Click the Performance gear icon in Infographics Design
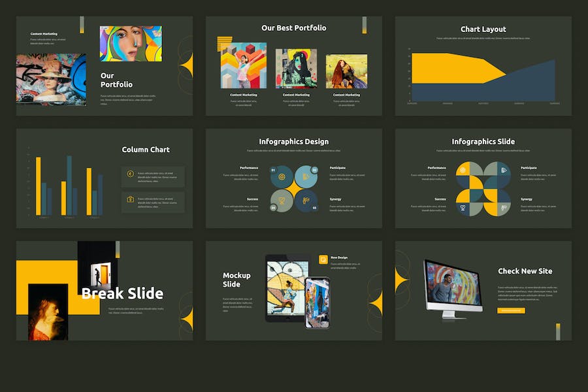The width and height of the screenshot is (588, 392). coord(282,177)
